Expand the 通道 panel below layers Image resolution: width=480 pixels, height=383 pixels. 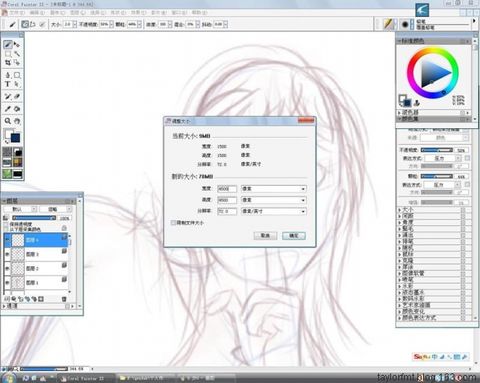coord(4,306)
